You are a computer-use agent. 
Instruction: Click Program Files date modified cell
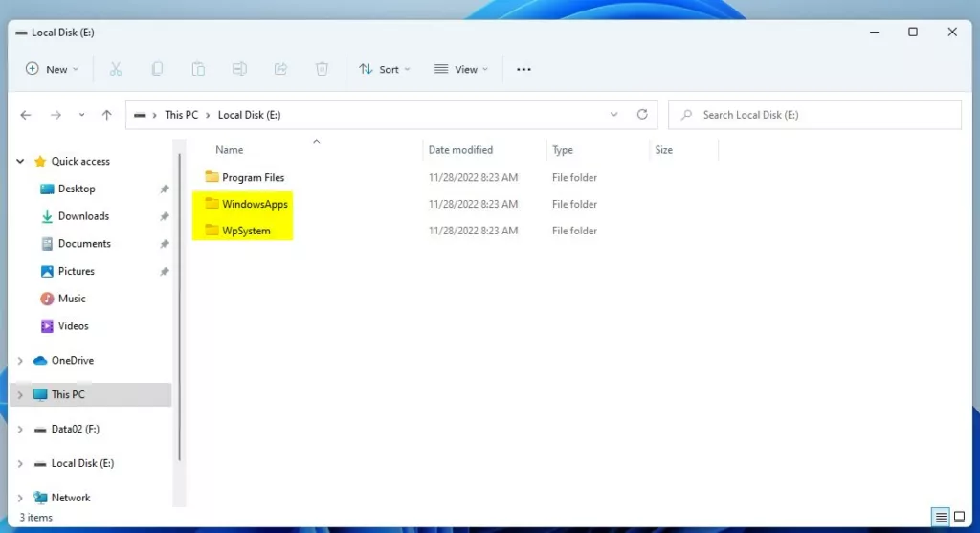tap(473, 177)
